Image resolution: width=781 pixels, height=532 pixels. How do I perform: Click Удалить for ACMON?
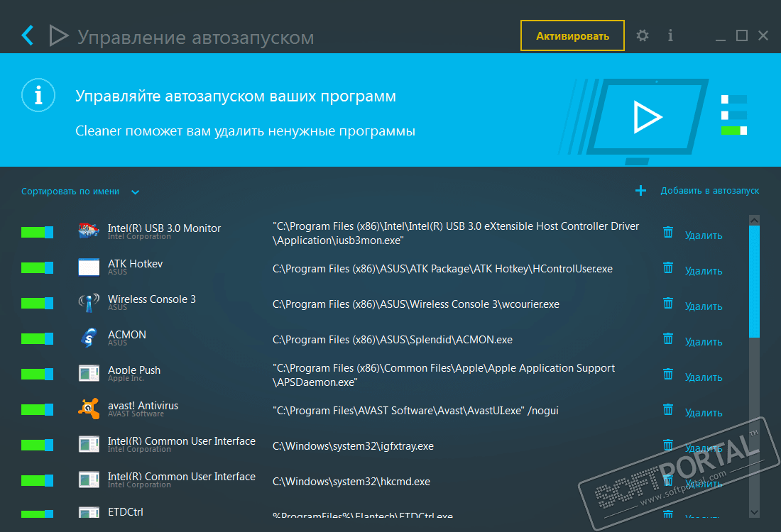click(x=704, y=342)
